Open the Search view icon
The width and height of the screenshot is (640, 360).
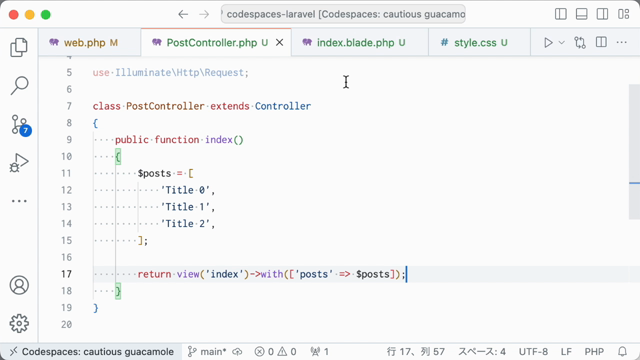(x=19, y=86)
